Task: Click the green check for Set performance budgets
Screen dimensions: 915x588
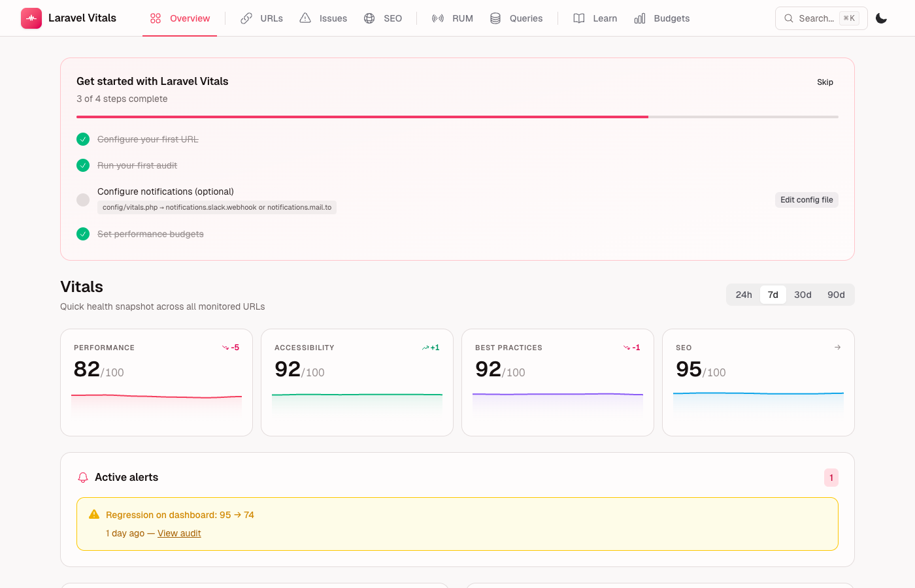Action: coord(83,234)
